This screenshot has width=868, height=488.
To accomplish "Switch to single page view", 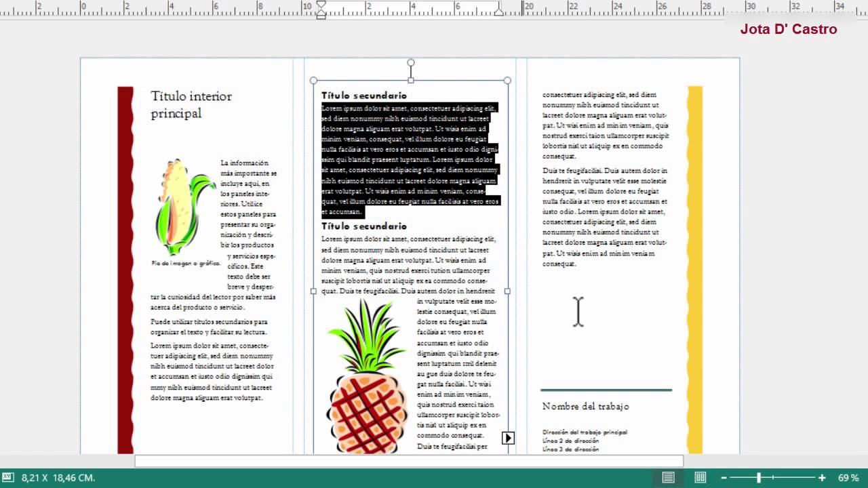I will click(x=668, y=478).
